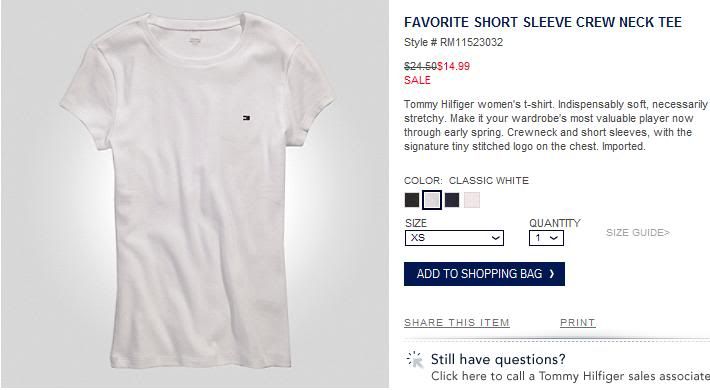
Task: Open the Size Guide link
Action: (x=638, y=233)
